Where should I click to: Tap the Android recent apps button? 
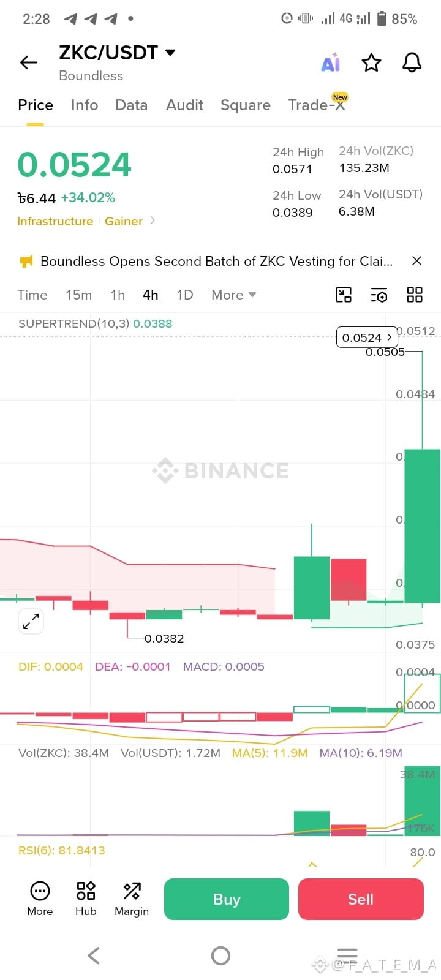tap(347, 956)
